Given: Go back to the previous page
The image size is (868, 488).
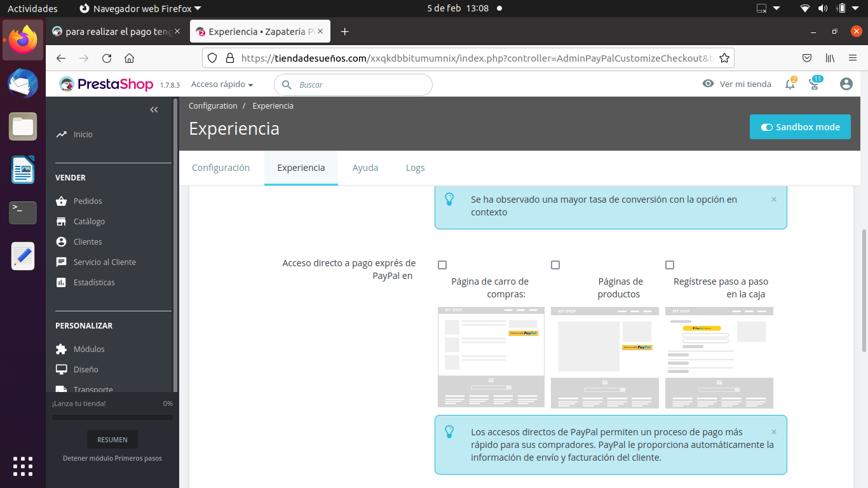Looking at the screenshot, I should [x=61, y=58].
